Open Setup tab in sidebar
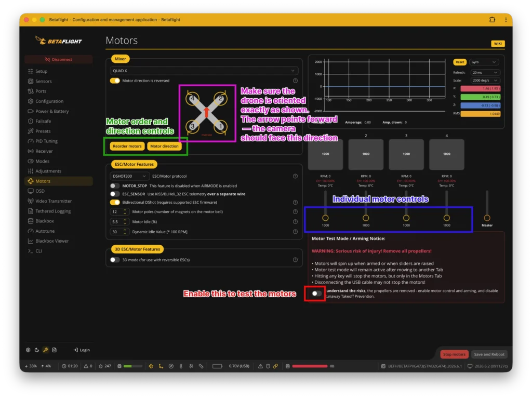 58,71
